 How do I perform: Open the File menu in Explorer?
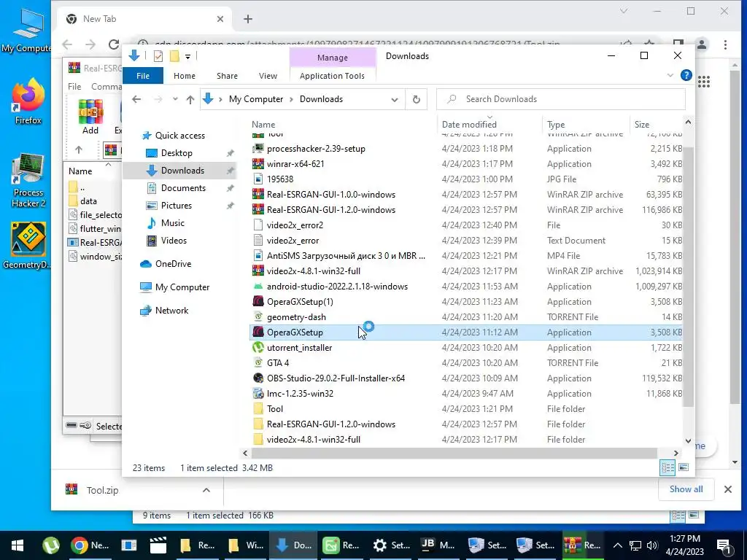(x=143, y=76)
